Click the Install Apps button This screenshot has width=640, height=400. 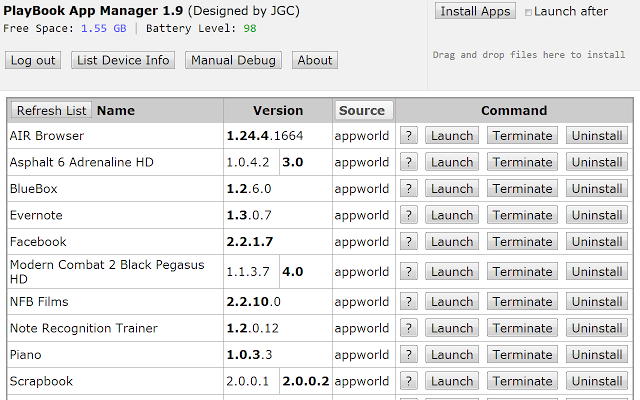click(x=475, y=11)
